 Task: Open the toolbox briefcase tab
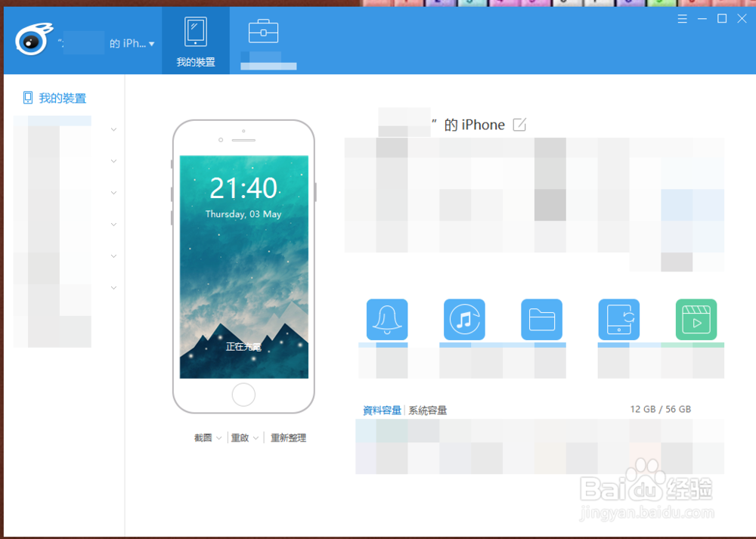[263, 32]
